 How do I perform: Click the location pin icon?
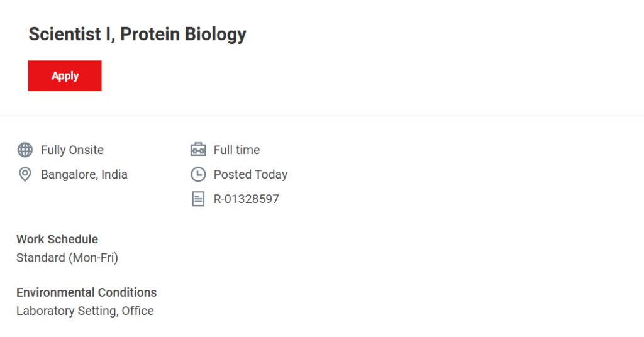(25, 174)
